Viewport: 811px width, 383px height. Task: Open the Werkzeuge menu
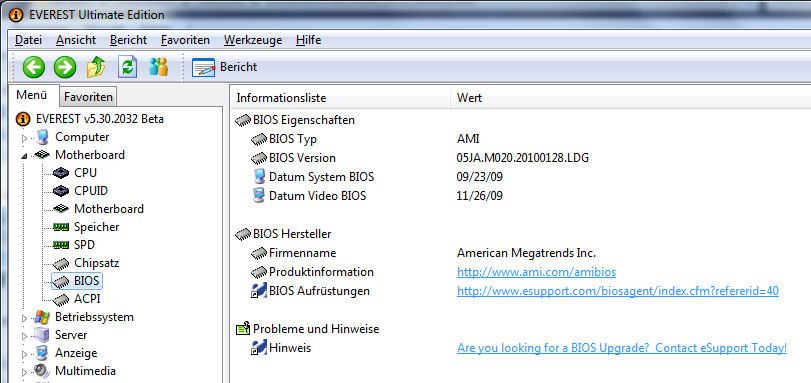tap(253, 40)
